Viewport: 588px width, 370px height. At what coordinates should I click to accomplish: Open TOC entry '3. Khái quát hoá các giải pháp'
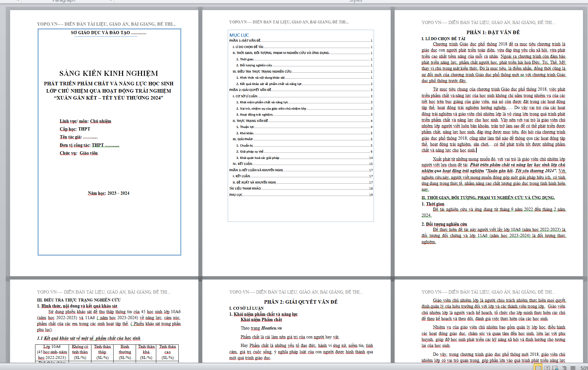[304, 158]
